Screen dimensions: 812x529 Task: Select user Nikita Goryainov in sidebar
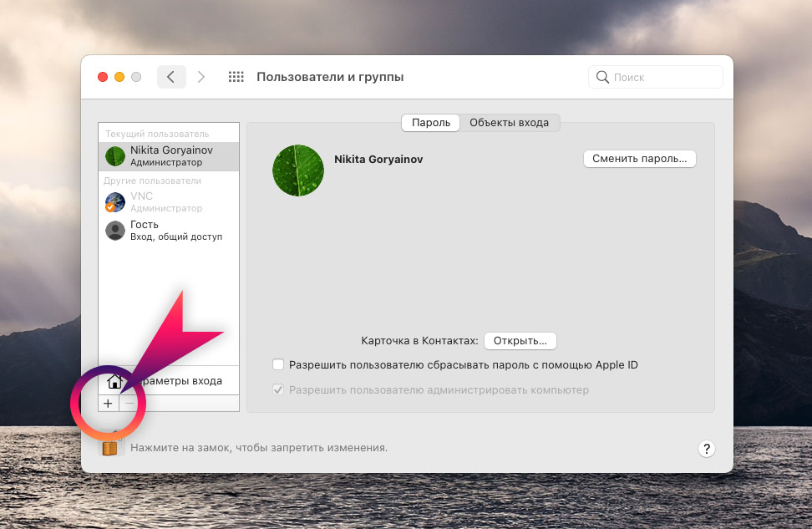(169, 156)
